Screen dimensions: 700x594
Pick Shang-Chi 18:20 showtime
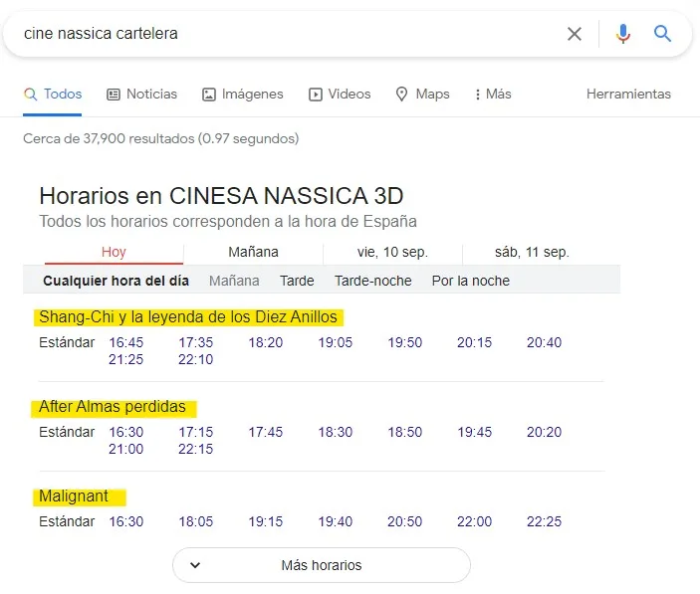tap(265, 342)
